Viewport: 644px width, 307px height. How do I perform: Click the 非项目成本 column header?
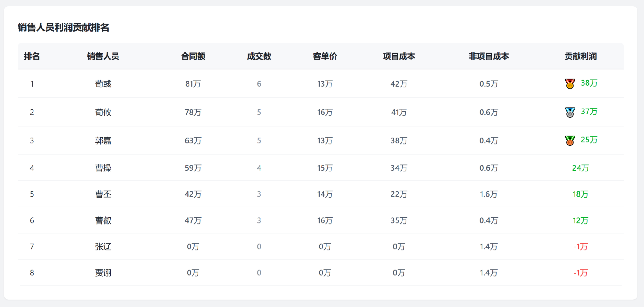tap(488, 56)
